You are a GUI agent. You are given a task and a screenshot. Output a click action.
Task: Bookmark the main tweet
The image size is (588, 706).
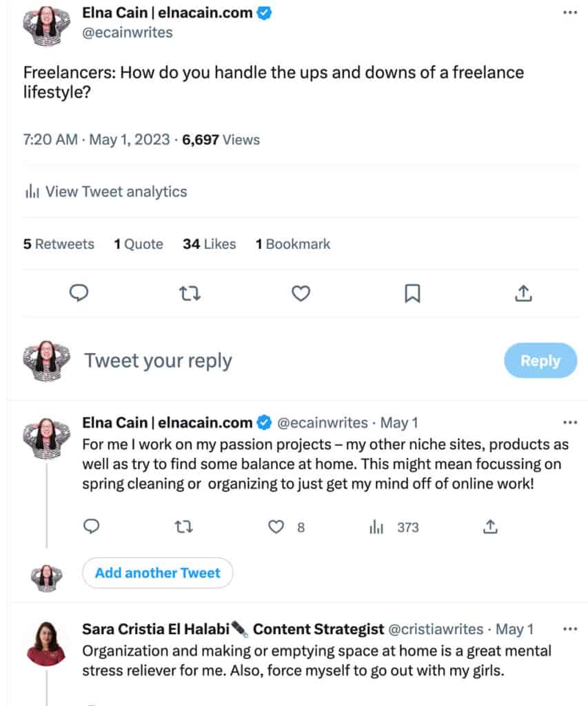(412, 294)
